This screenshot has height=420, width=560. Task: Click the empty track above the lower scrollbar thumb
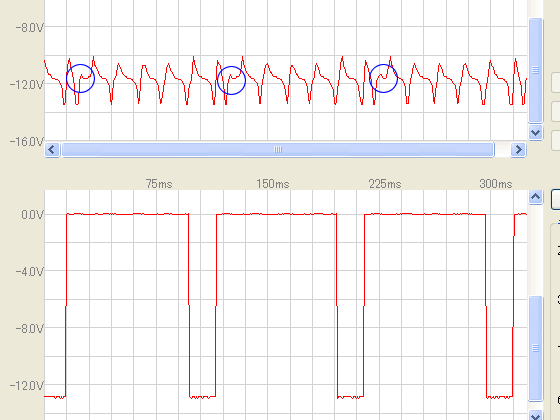point(535,250)
